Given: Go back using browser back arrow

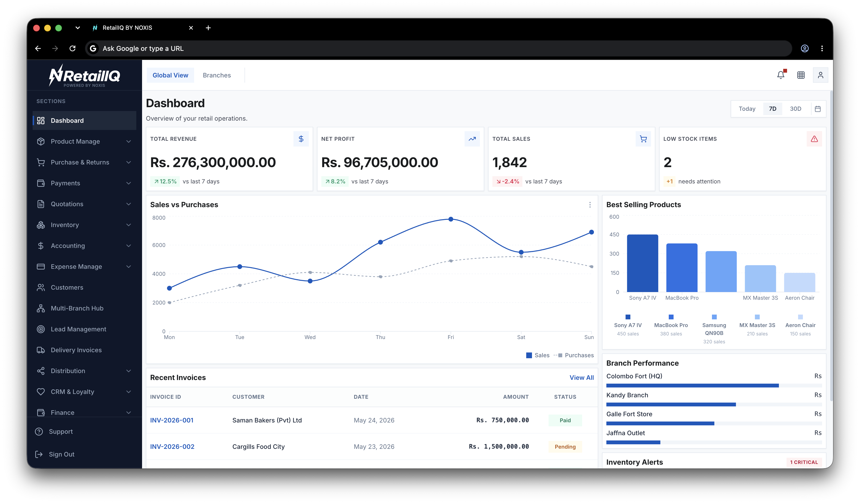Looking at the screenshot, I should tap(38, 48).
